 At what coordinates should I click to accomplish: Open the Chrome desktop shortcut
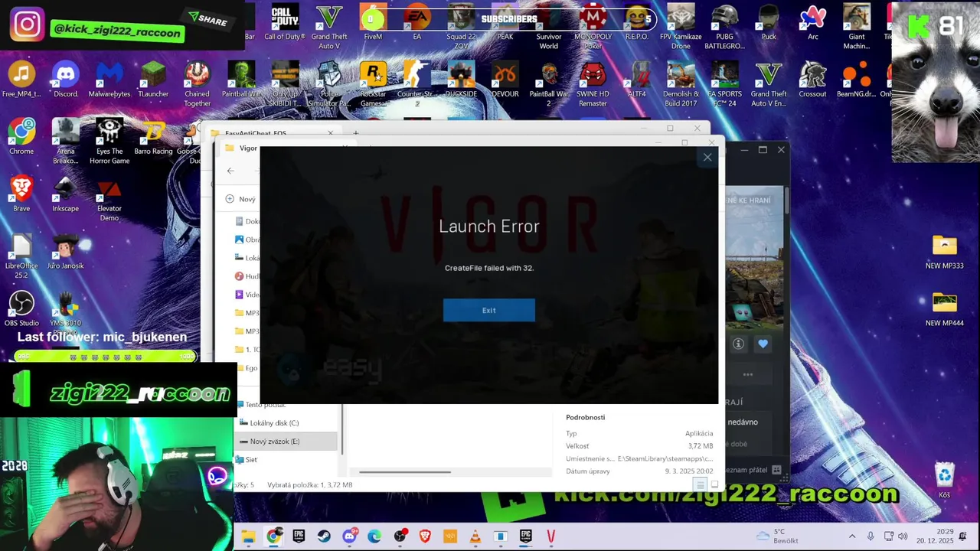pos(21,136)
